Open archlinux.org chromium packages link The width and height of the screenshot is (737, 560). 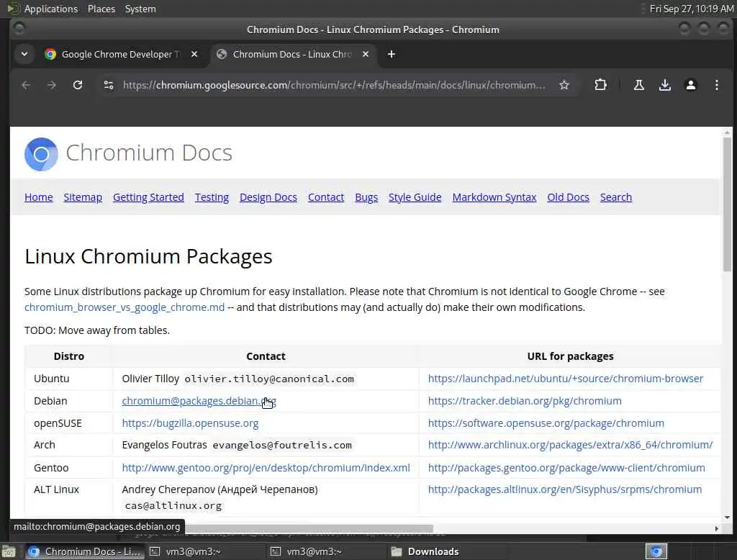570,445
